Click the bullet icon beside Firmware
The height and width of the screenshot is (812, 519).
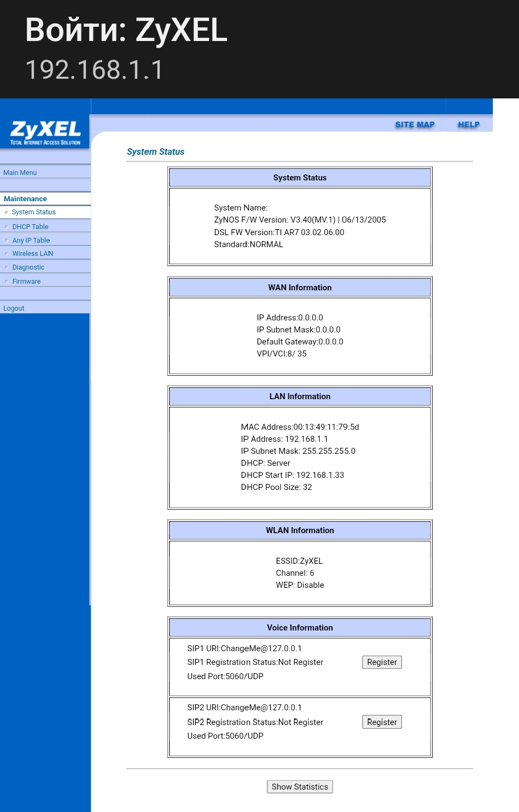tap(7, 282)
